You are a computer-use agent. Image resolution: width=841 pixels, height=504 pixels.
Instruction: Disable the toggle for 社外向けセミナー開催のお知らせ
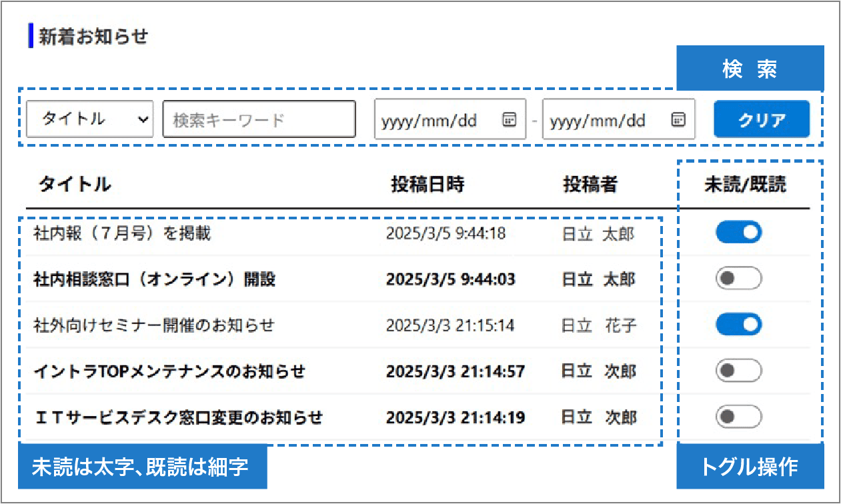[x=738, y=324]
